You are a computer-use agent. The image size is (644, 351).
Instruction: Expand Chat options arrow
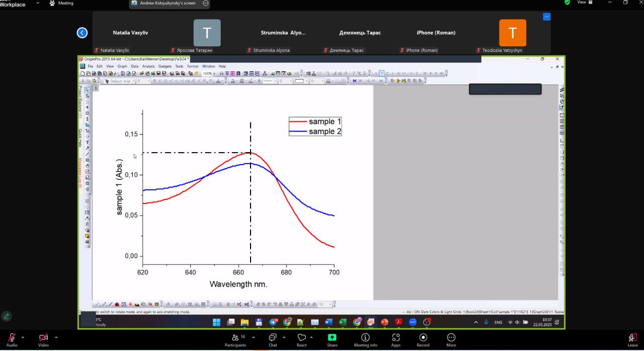point(284,337)
